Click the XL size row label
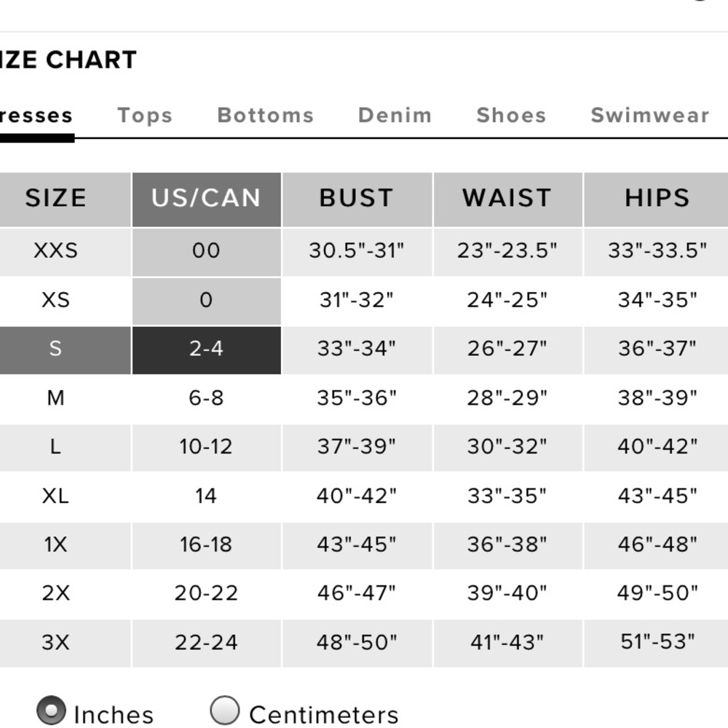 (x=56, y=496)
